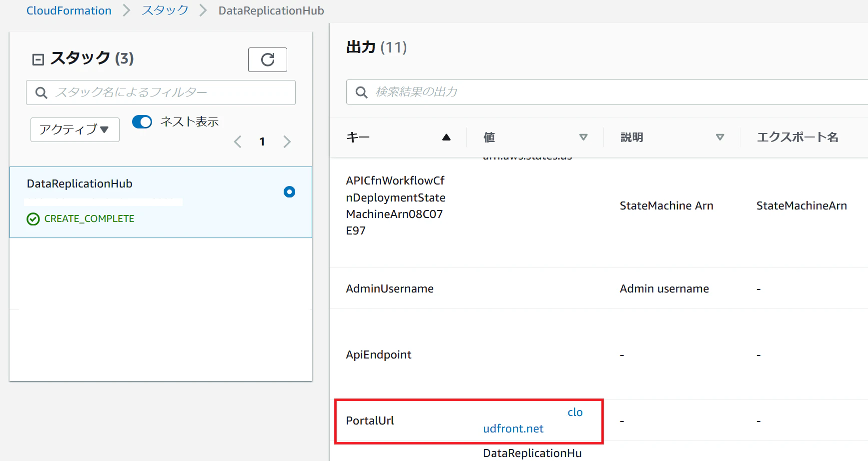Click the エクスポート名 column header

[x=798, y=137]
